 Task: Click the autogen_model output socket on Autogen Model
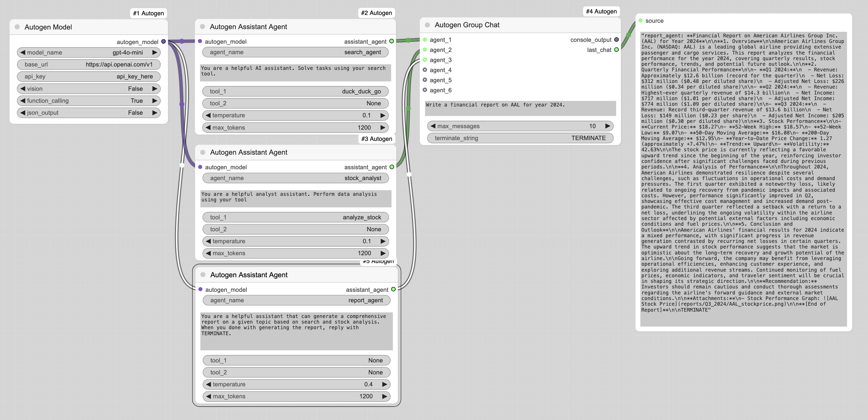[x=163, y=42]
